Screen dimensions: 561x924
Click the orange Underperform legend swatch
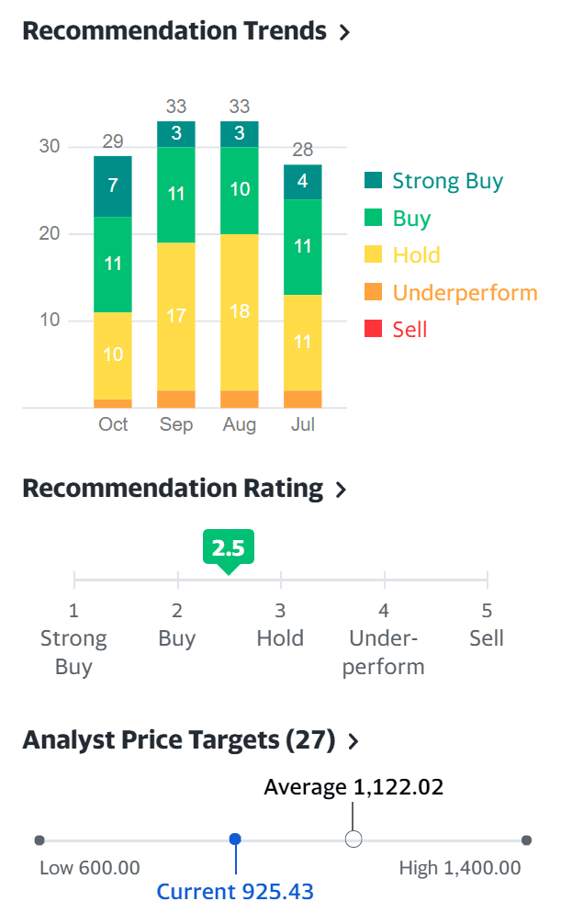click(x=373, y=293)
